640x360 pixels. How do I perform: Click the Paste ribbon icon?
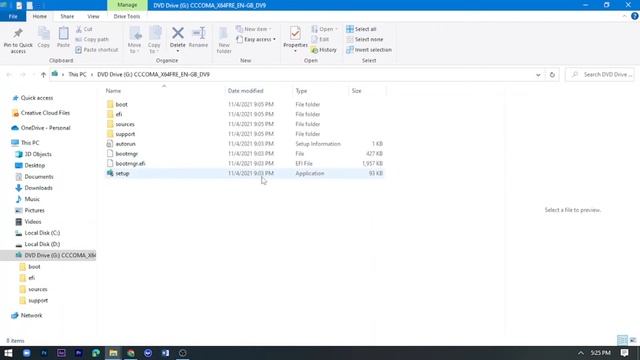tap(63, 38)
